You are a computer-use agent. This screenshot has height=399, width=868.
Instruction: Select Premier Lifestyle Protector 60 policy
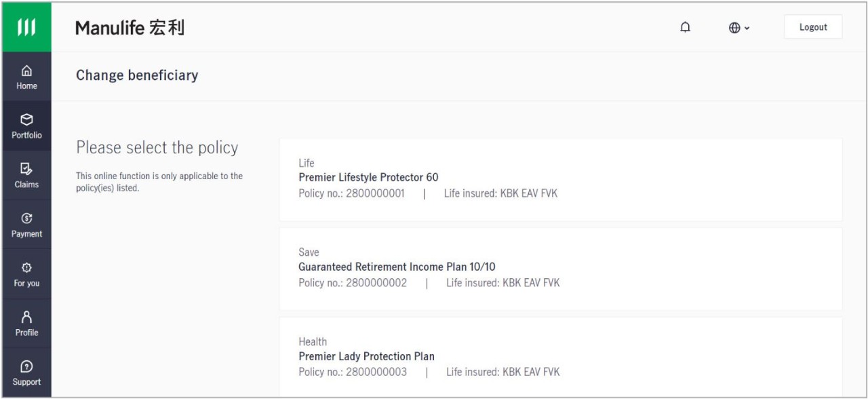coord(561,180)
